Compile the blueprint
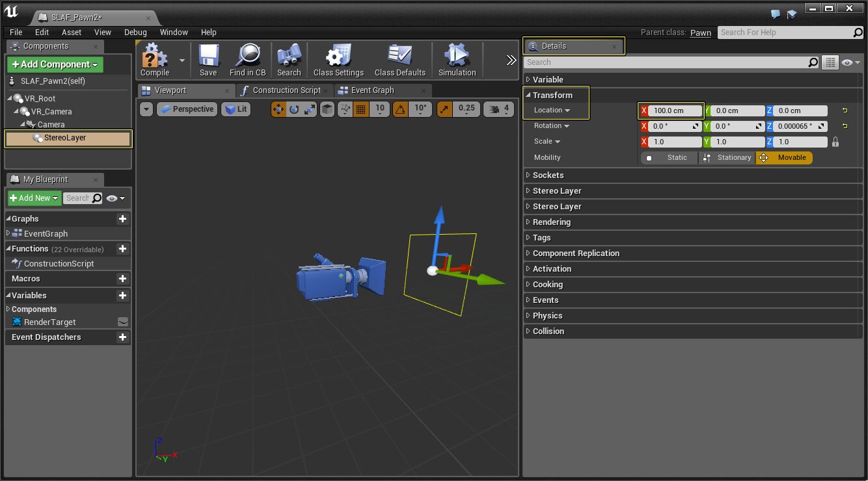Viewport: 868px width, 481px height. pyautogui.click(x=154, y=60)
